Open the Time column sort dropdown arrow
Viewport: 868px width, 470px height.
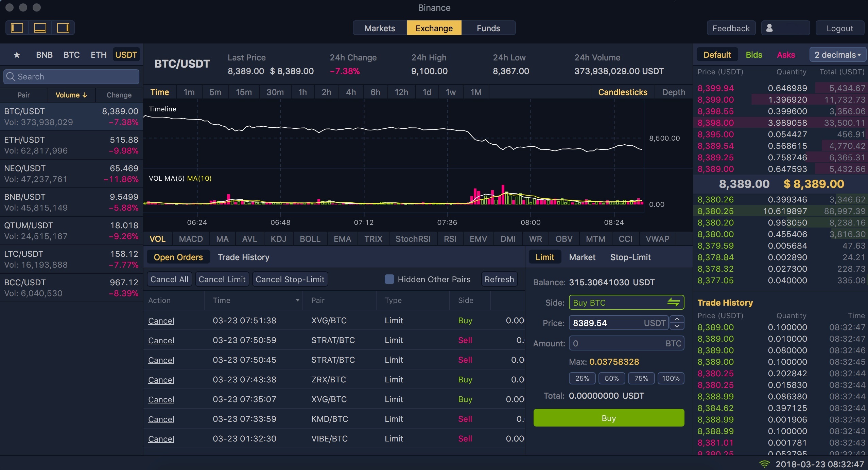click(x=297, y=300)
